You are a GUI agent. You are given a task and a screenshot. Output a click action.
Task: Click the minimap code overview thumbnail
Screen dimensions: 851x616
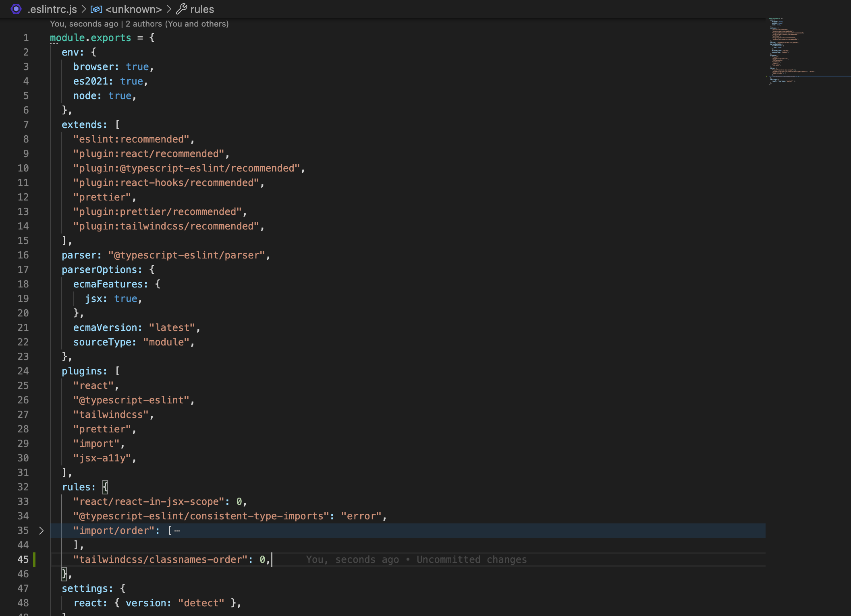coord(790,48)
